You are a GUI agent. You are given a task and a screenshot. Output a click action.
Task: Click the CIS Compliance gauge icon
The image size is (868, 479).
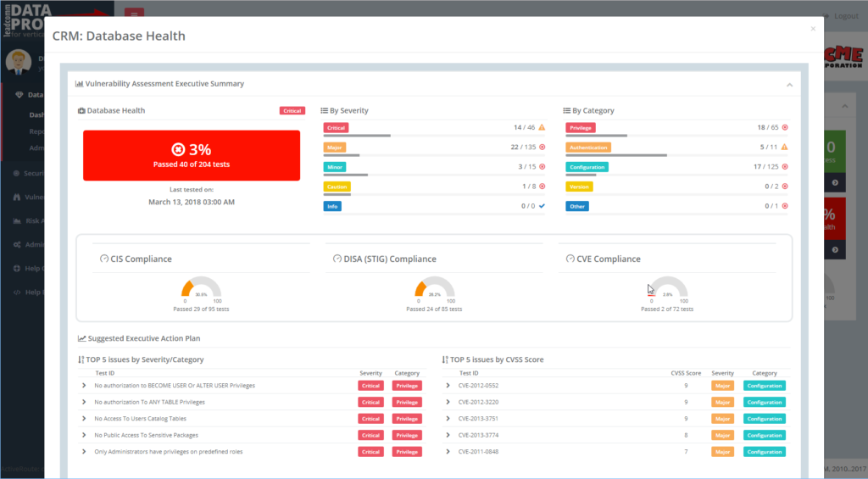103,259
